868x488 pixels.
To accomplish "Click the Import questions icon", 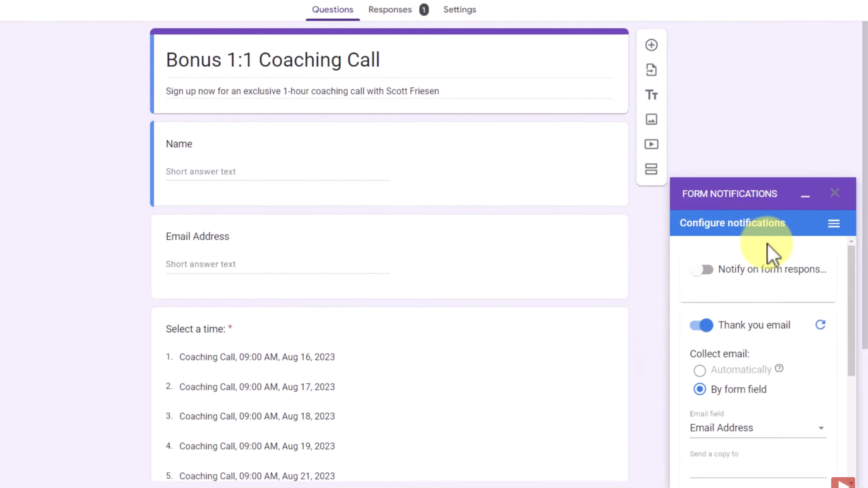I will pyautogui.click(x=651, y=70).
